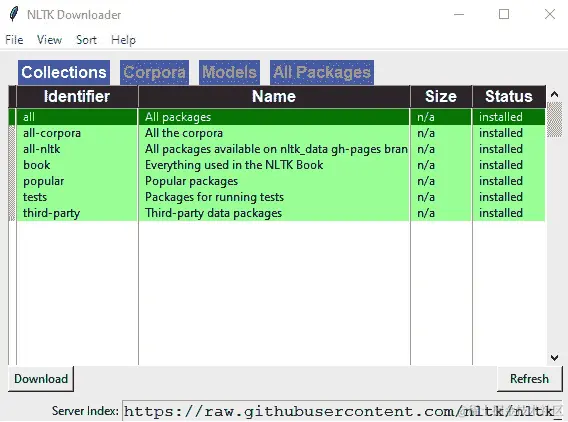The height and width of the screenshot is (422, 568).
Task: Switch to the Corpora tab
Action: pyautogui.click(x=154, y=72)
